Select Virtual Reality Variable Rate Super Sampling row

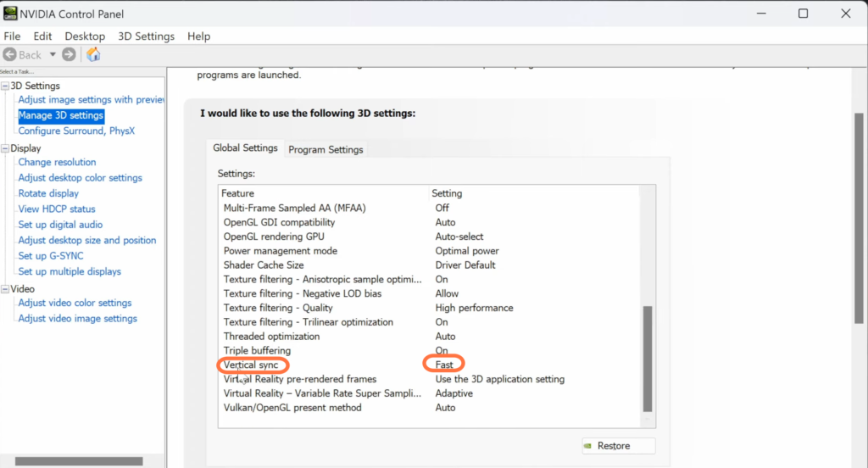[429, 393]
